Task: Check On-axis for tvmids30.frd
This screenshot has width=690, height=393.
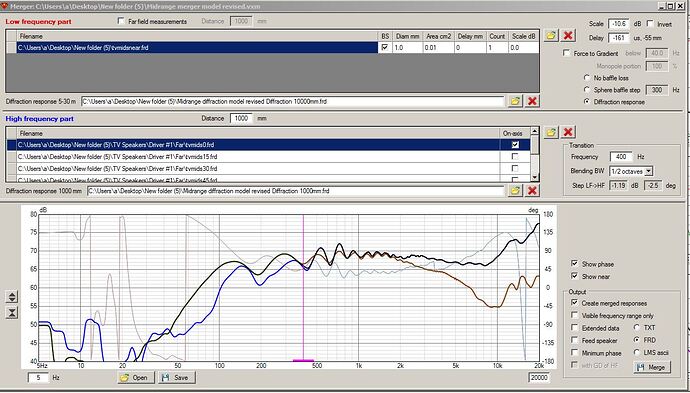Action: [x=515, y=168]
